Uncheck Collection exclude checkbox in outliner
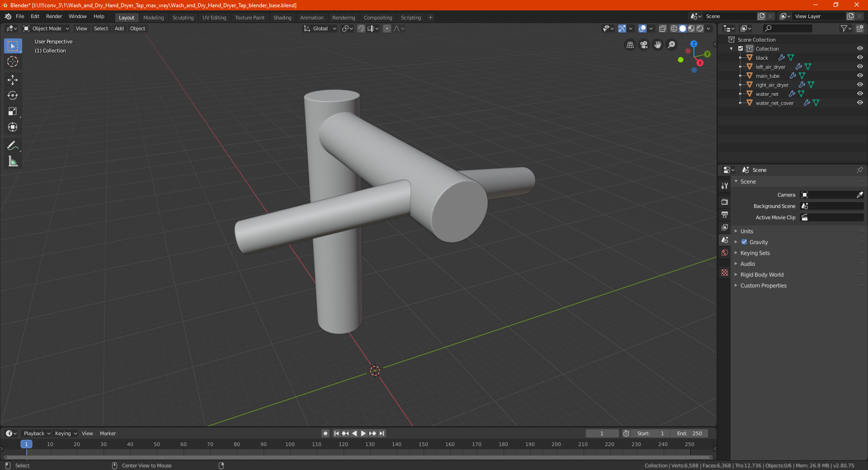Image resolution: width=868 pixels, height=470 pixels. [741, 48]
